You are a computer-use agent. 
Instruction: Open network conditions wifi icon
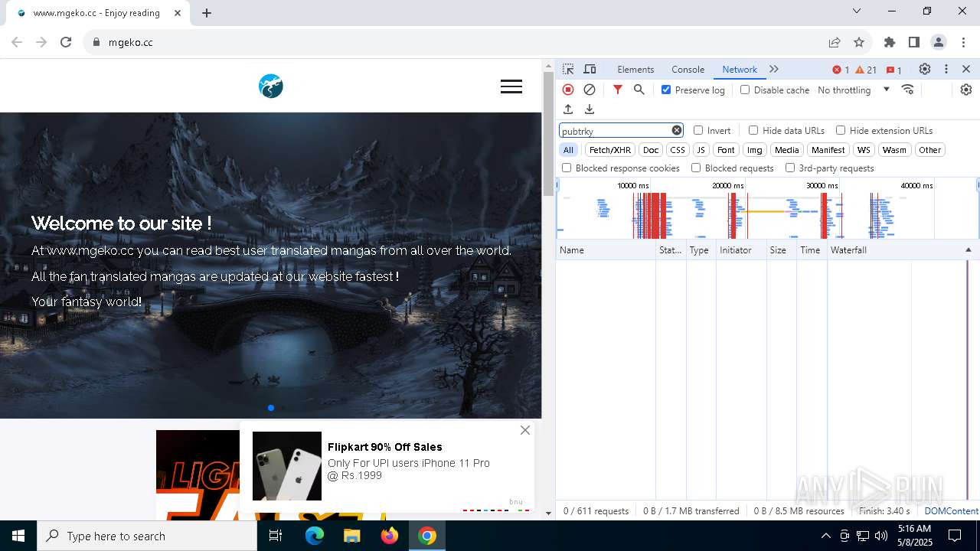click(x=908, y=90)
